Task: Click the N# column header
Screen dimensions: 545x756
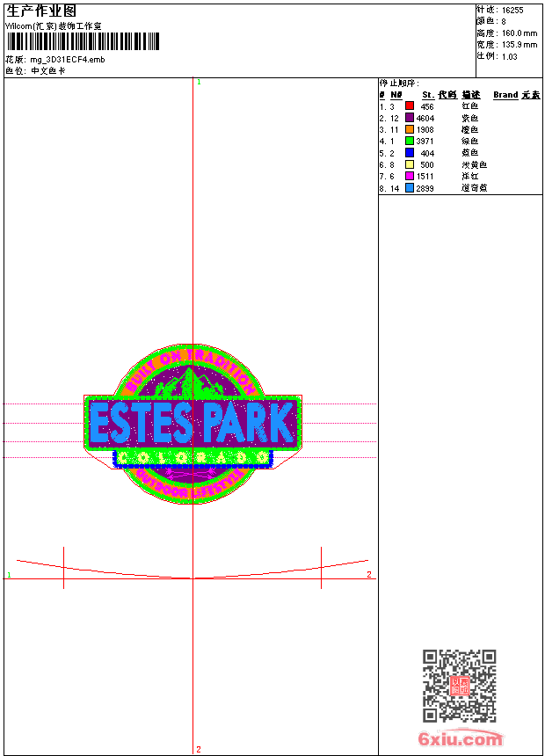Action: 396,95
